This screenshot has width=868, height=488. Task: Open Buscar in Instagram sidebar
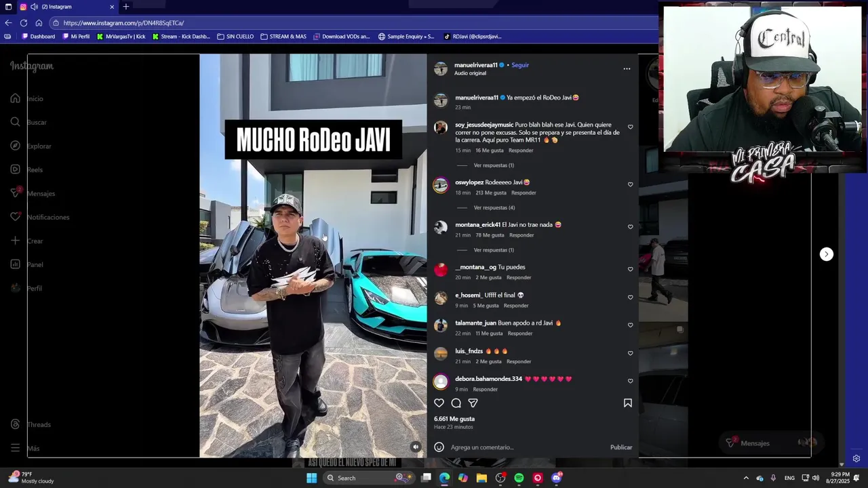(x=28, y=122)
